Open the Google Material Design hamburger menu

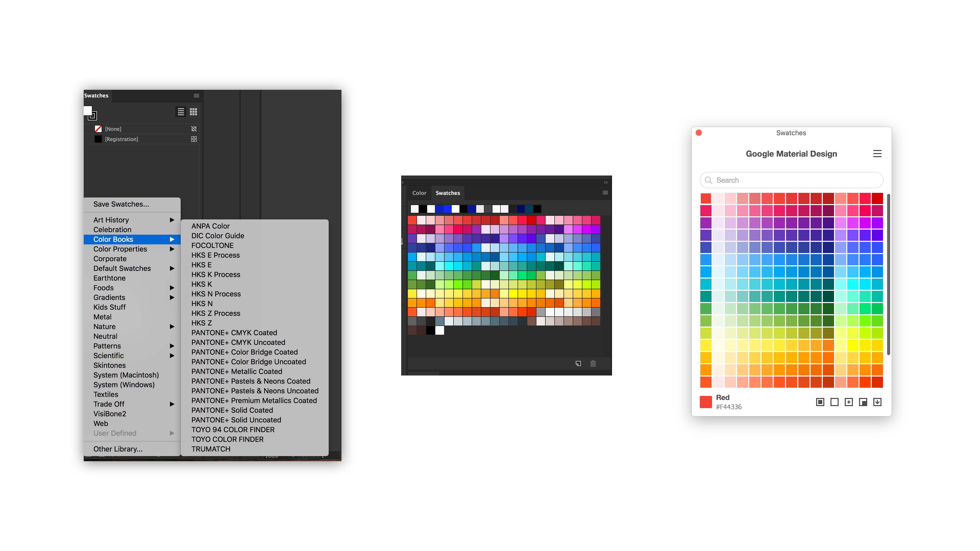click(877, 154)
